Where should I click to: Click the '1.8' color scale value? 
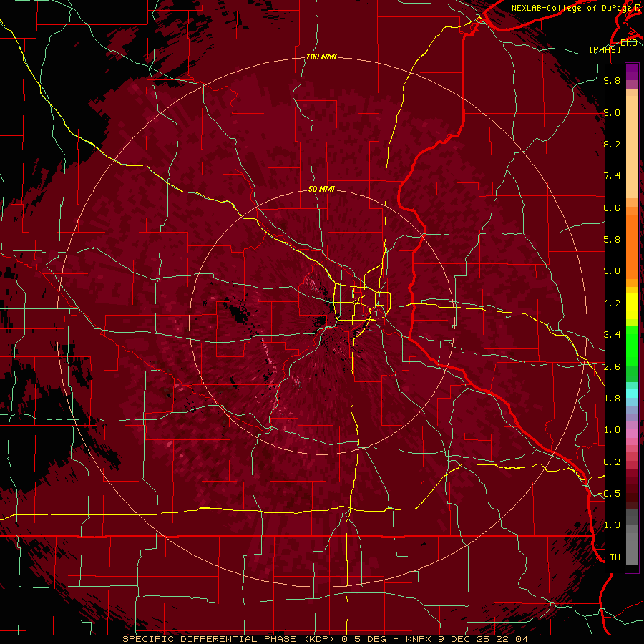click(x=612, y=399)
